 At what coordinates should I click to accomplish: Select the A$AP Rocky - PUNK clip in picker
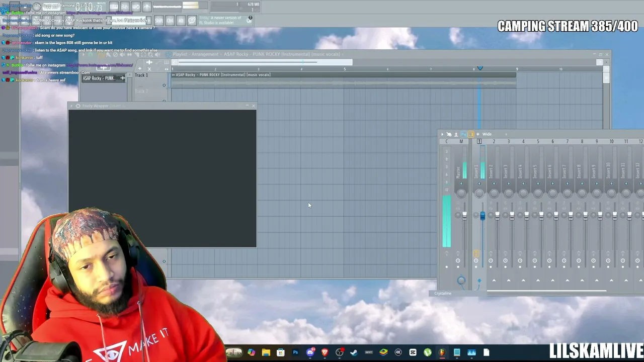(x=104, y=78)
